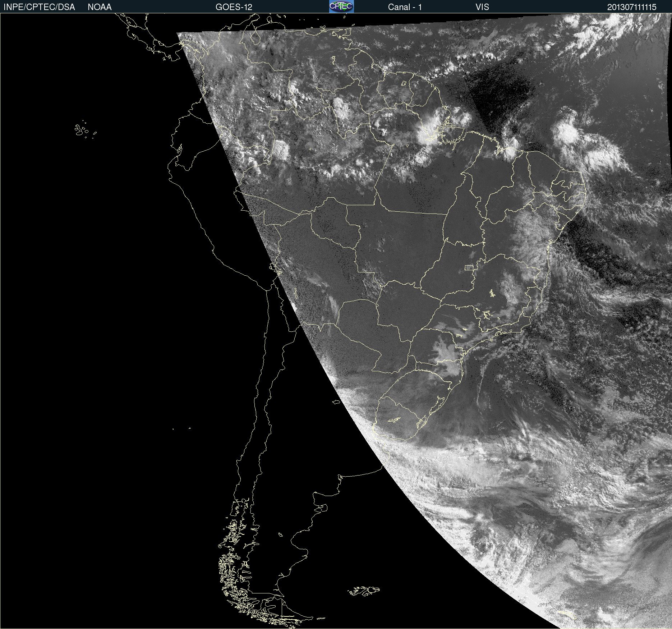
Task: Click the NOAA label in header
Action: [x=100, y=7]
